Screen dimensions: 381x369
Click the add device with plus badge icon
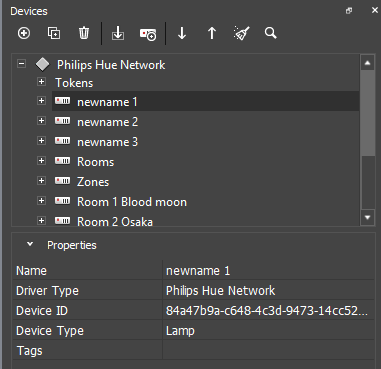point(148,34)
